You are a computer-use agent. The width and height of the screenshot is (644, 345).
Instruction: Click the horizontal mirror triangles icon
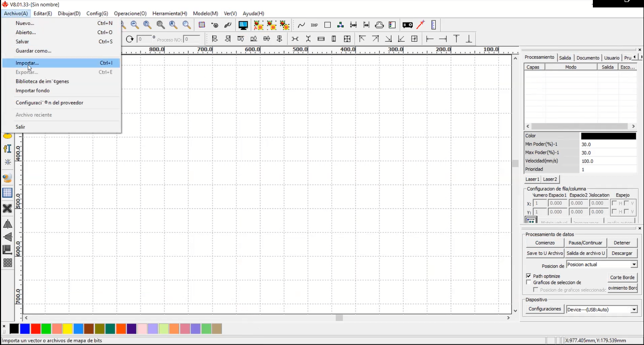tap(7, 224)
